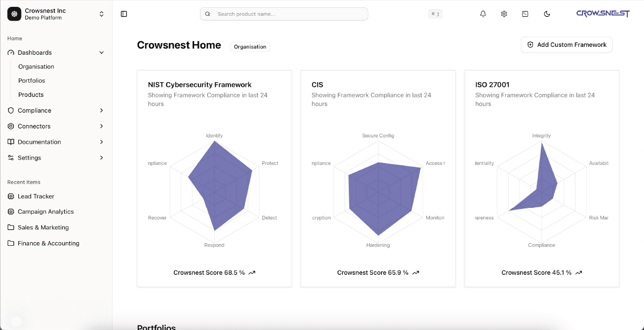Click the trend arrow icon beside score 45.1 %
Screen dimensions: 644x330
[x=579, y=273]
